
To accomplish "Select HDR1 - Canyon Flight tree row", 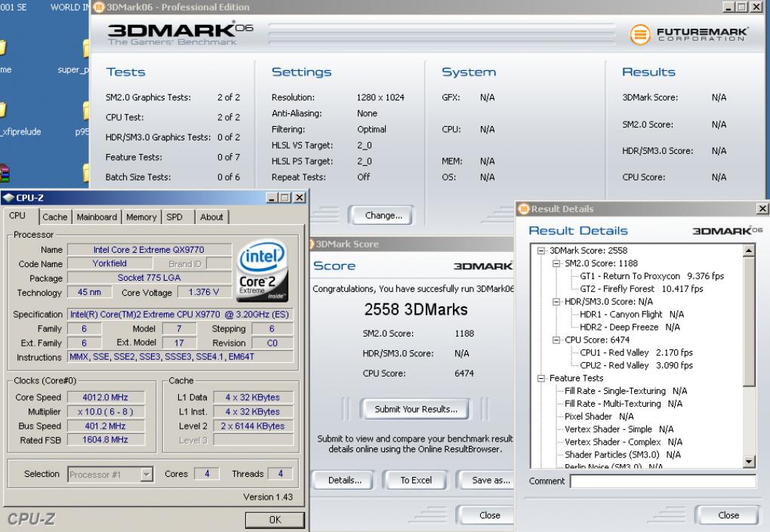I will (632, 315).
